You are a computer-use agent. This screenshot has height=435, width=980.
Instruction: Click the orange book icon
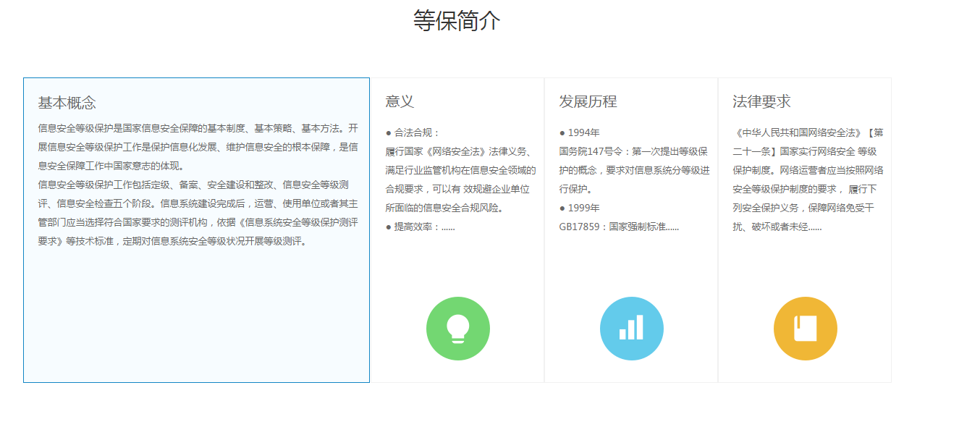pyautogui.click(x=805, y=329)
